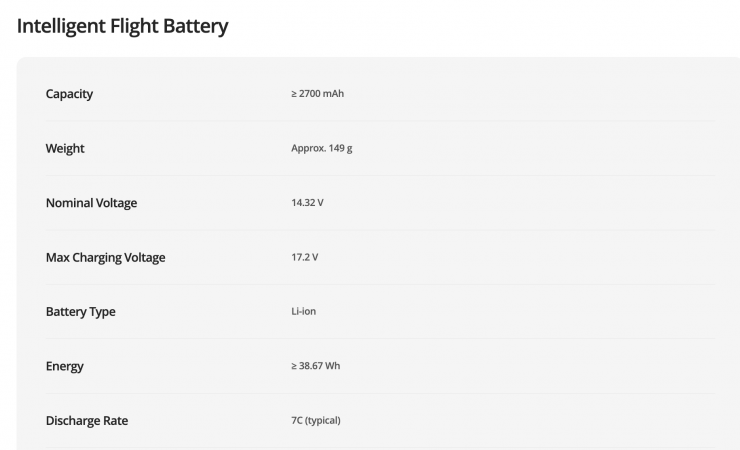Image resolution: width=740 pixels, height=450 pixels.
Task: Click the "Approx." text in Weight row
Action: pos(308,149)
